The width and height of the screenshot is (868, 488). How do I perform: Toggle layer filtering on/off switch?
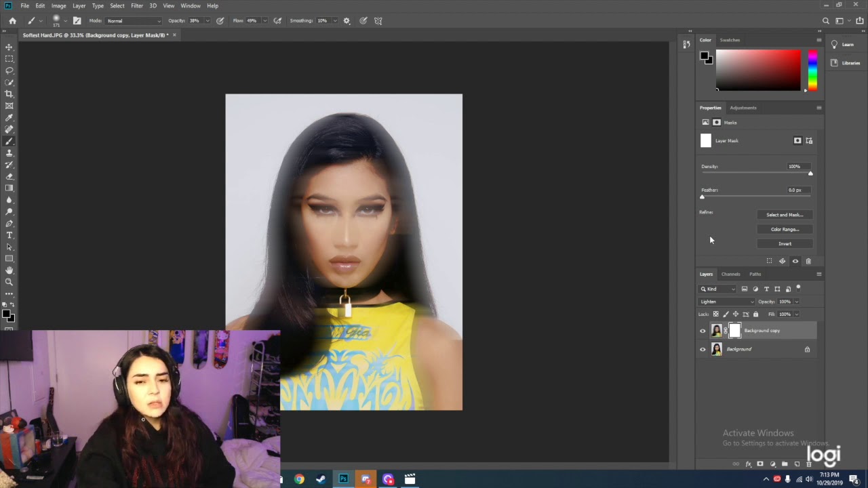[x=798, y=288]
